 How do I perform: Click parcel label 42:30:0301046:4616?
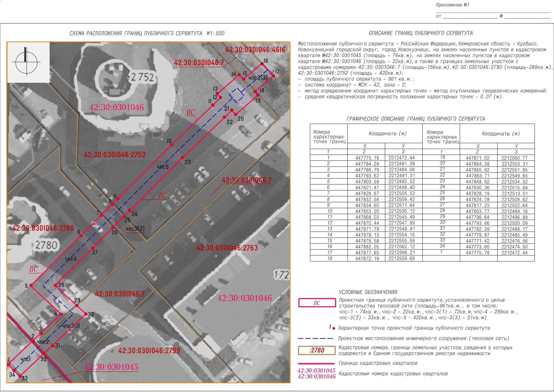coord(255,50)
